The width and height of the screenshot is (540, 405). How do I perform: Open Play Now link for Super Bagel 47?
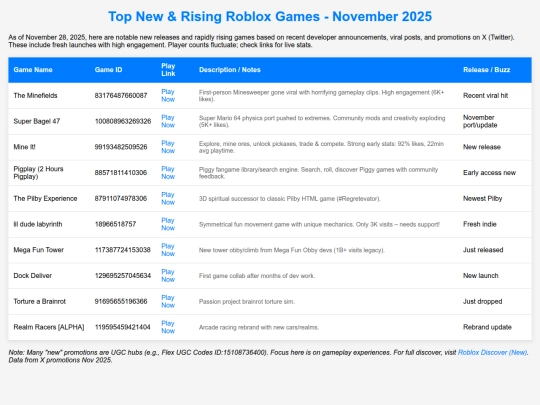(168, 121)
